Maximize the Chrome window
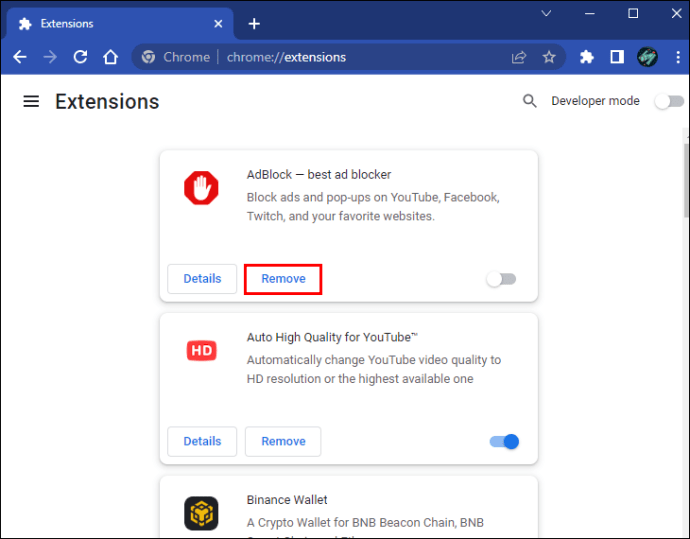The height and width of the screenshot is (539, 690). click(x=633, y=13)
